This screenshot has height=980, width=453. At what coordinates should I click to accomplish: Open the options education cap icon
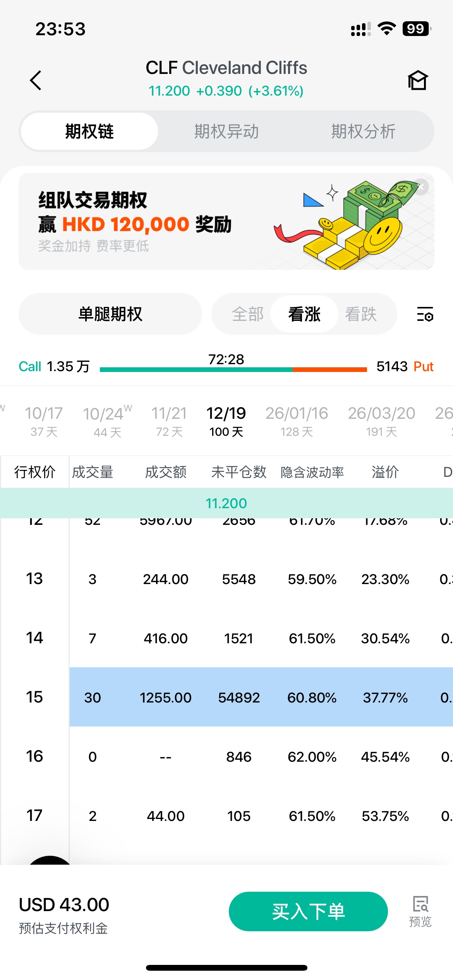(x=418, y=81)
